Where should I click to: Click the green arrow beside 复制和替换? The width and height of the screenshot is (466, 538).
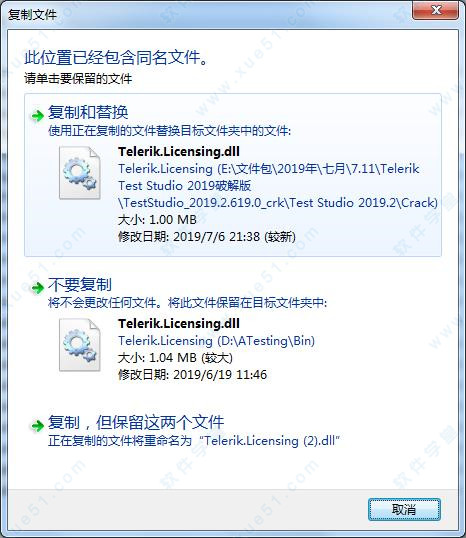click(37, 116)
